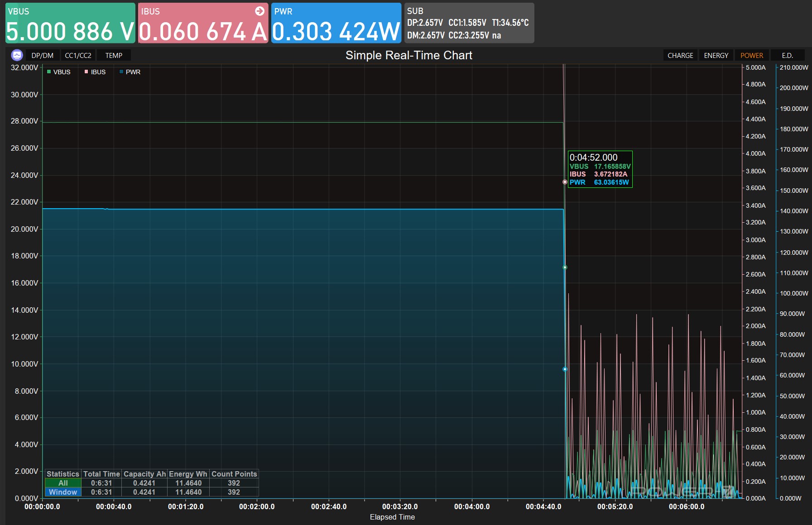812x525 pixels.
Task: Click the arrow icon in IBUS panel
Action: pos(259,11)
